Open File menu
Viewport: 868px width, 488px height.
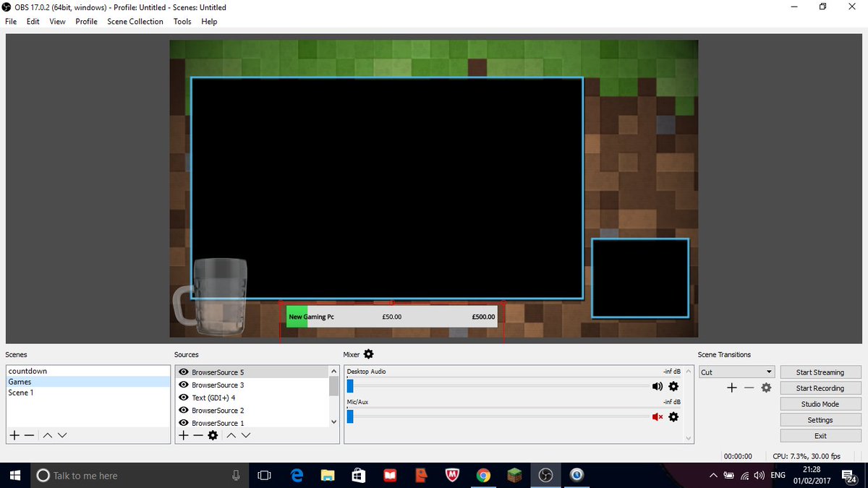[11, 22]
